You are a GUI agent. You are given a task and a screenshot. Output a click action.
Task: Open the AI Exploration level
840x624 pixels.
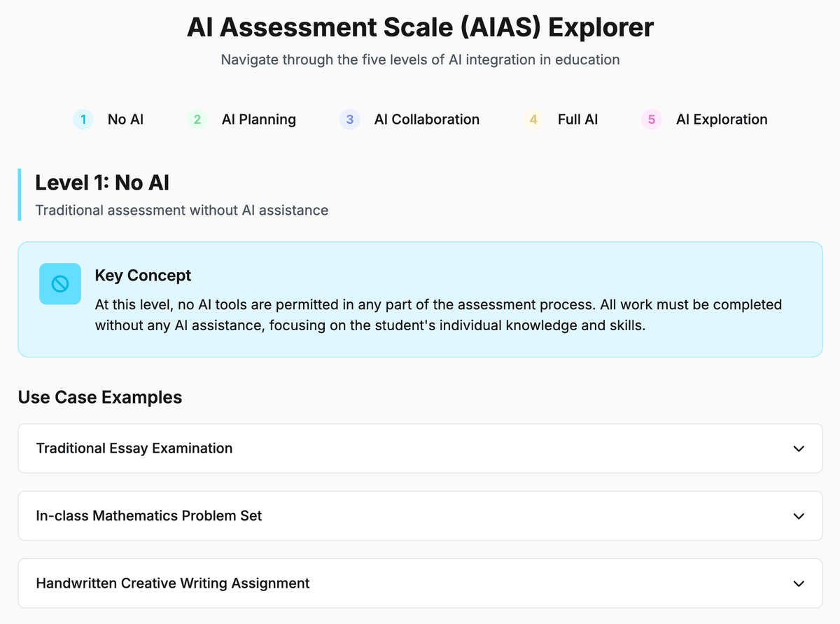point(721,120)
